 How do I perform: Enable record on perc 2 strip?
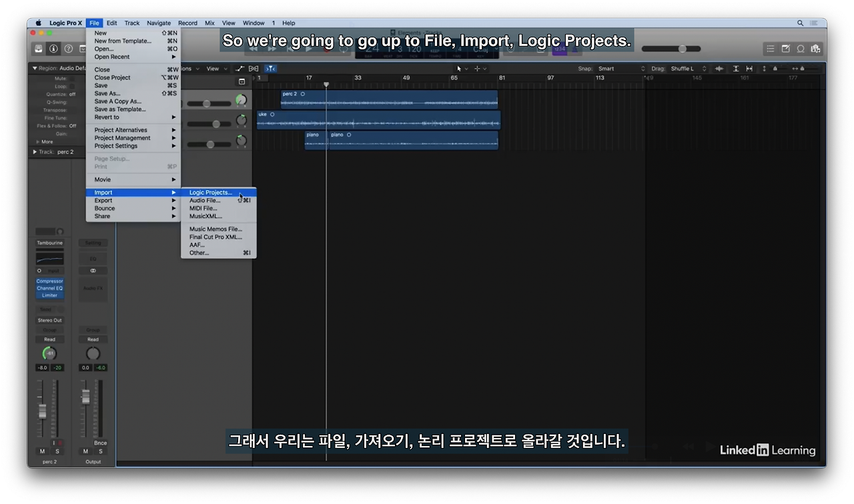pyautogui.click(x=61, y=443)
